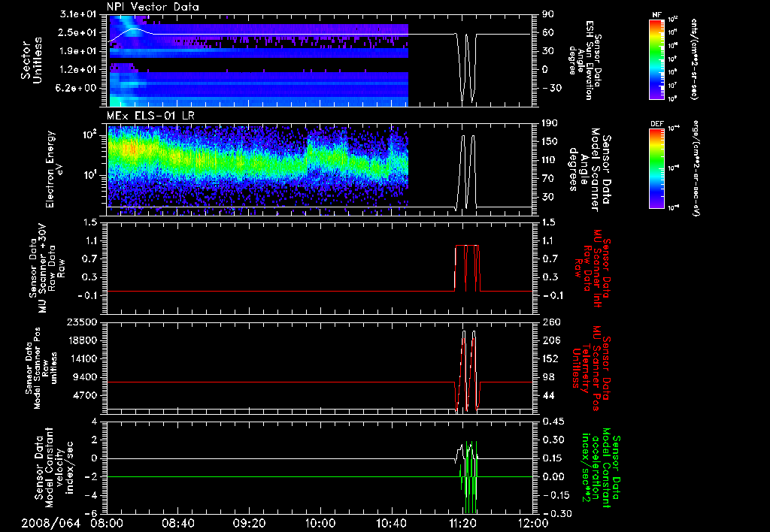
Task: Pick the 11:20 time axis tick label
Action: click(x=462, y=523)
